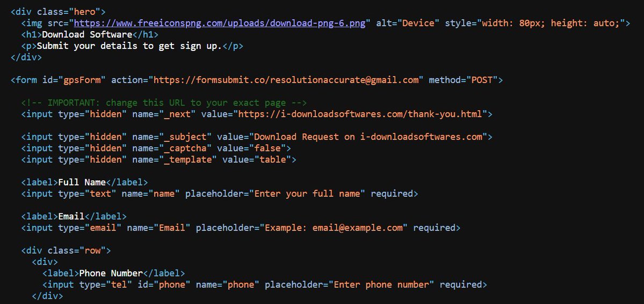
Task: Click the "row" class value
Action: coord(92,250)
